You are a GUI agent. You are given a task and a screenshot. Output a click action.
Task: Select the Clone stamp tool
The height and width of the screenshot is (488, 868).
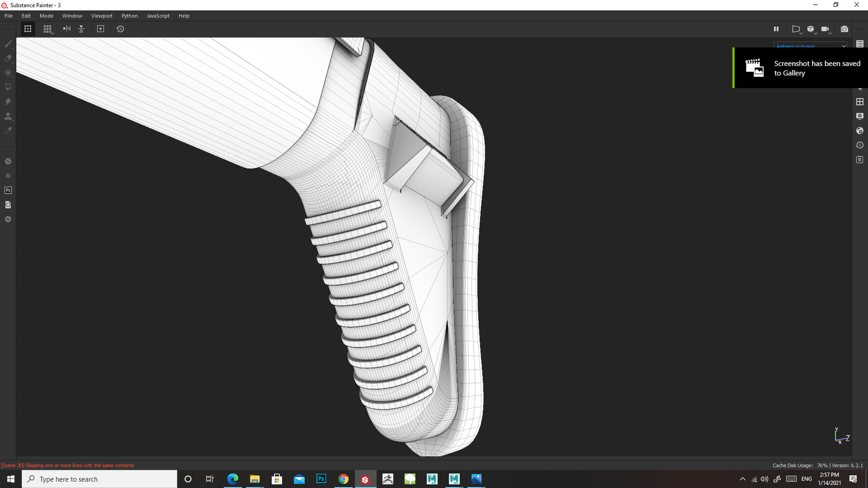pos(8,116)
